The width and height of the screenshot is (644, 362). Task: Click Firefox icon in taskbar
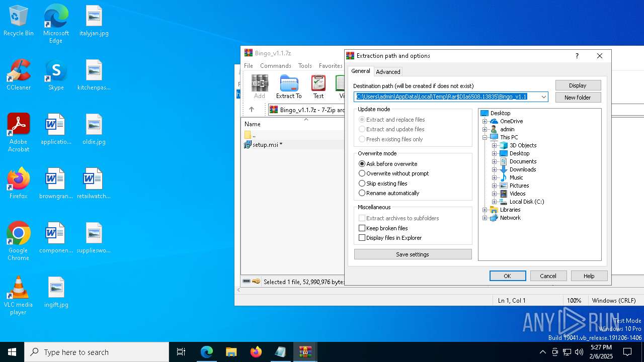[x=256, y=352]
